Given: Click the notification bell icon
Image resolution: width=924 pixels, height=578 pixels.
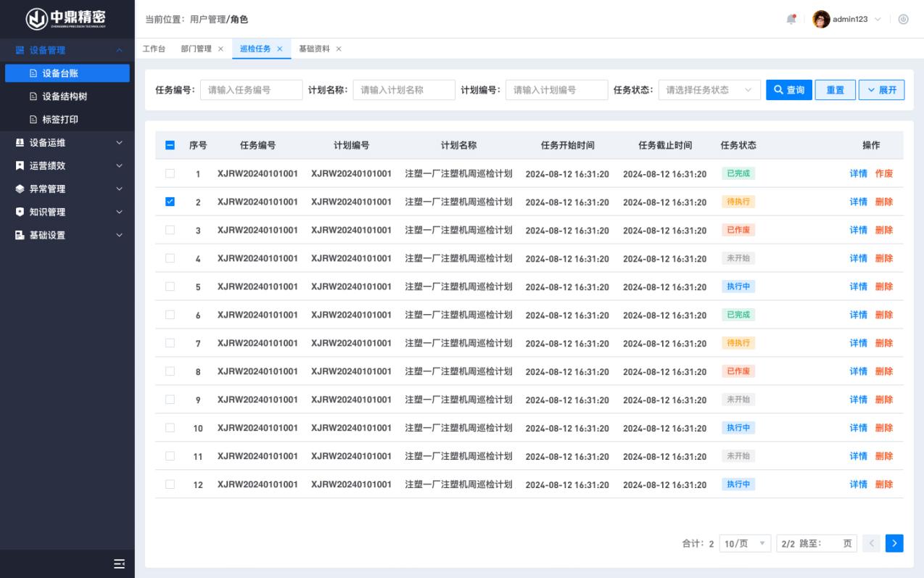Looking at the screenshot, I should pos(791,20).
